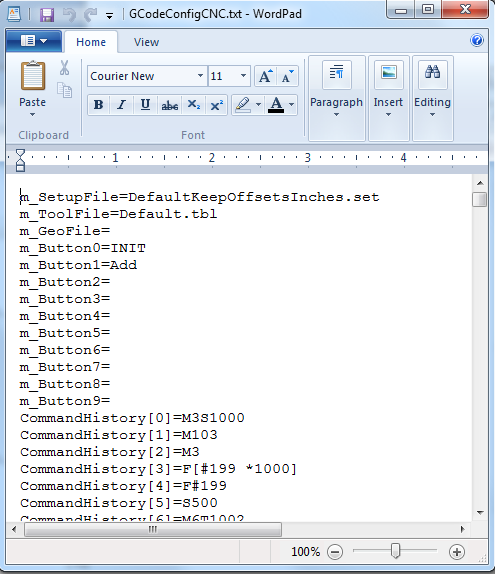Click the Cut scissors icon
Viewport: 495px width, 574px height.
pyautogui.click(x=64, y=68)
